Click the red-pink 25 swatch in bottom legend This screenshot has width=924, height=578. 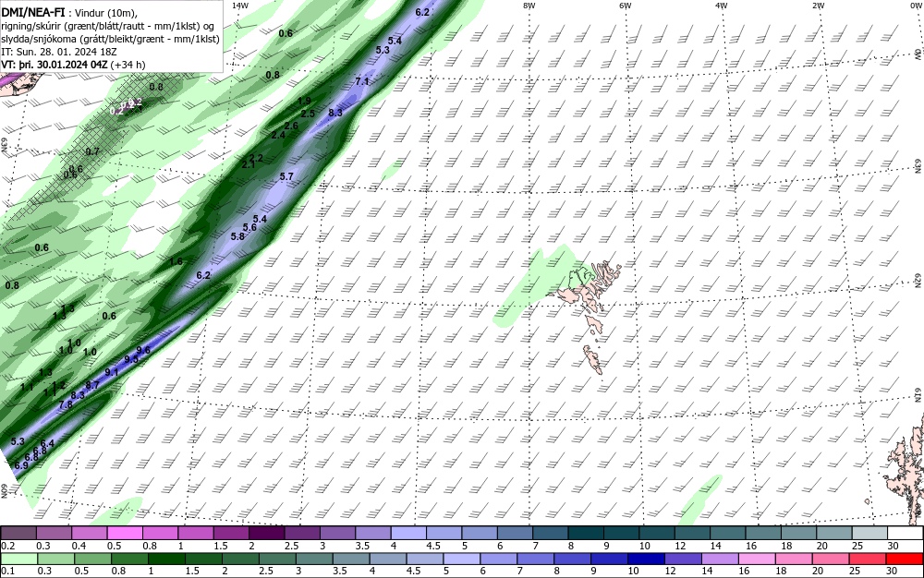pos(867,559)
